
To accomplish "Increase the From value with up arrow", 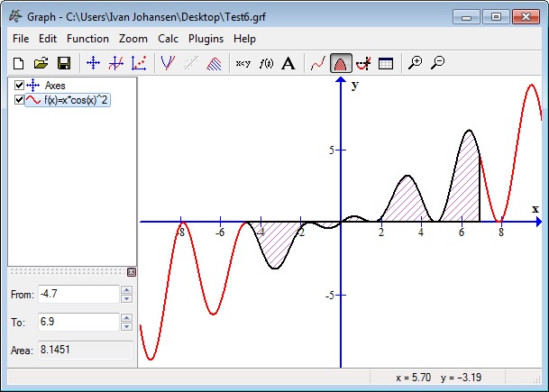I will pyautogui.click(x=126, y=290).
